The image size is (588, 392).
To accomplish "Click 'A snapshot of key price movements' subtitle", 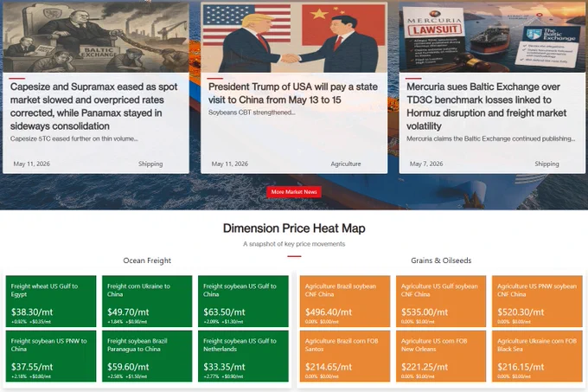I will tap(294, 244).
